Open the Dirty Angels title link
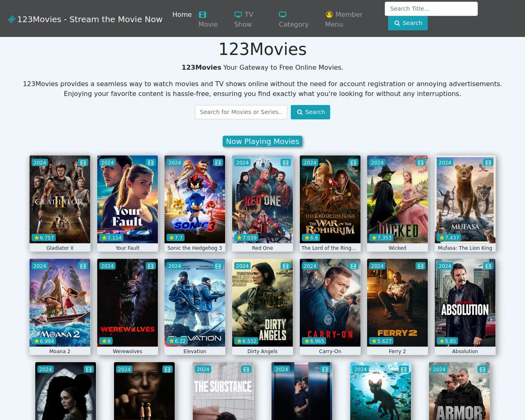 pyautogui.click(x=262, y=352)
